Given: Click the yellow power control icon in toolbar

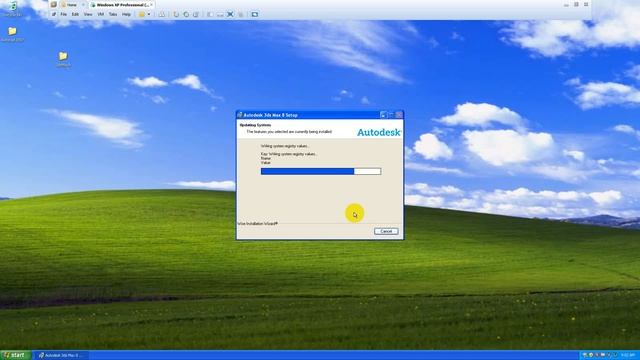Looking at the screenshot, I should 142,14.
